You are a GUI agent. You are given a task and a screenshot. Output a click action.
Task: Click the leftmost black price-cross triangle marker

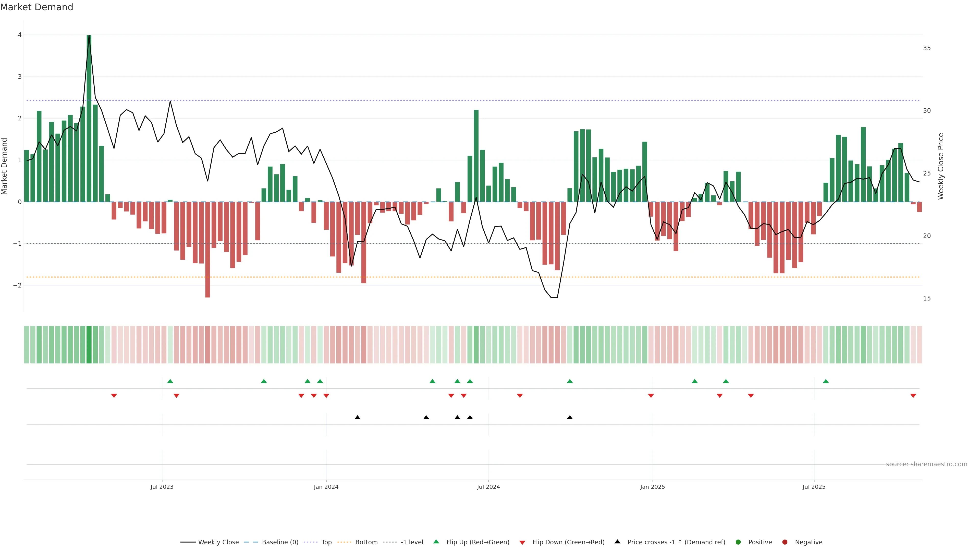tap(357, 417)
